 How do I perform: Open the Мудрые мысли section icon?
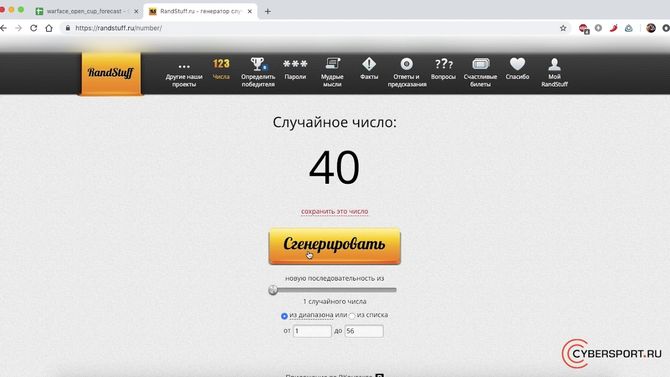[332, 64]
